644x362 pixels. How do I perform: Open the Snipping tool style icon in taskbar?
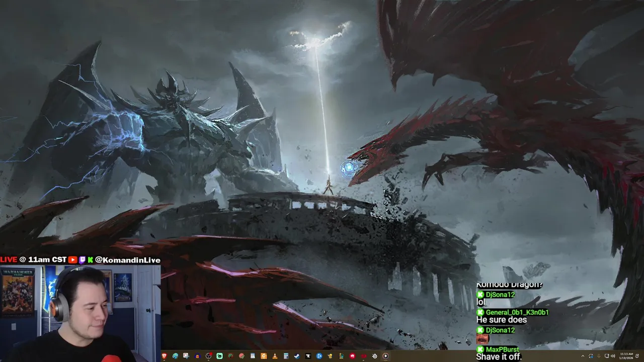[186, 356]
